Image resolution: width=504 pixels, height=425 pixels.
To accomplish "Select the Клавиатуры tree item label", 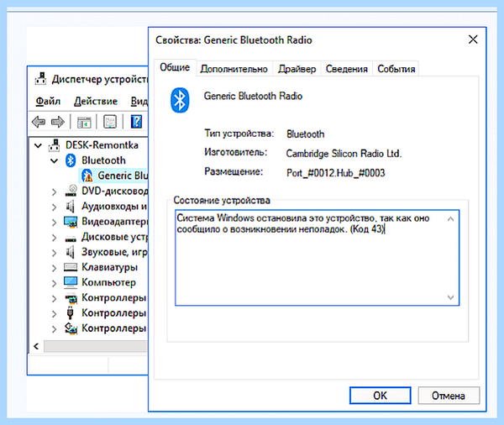I will tap(109, 267).
